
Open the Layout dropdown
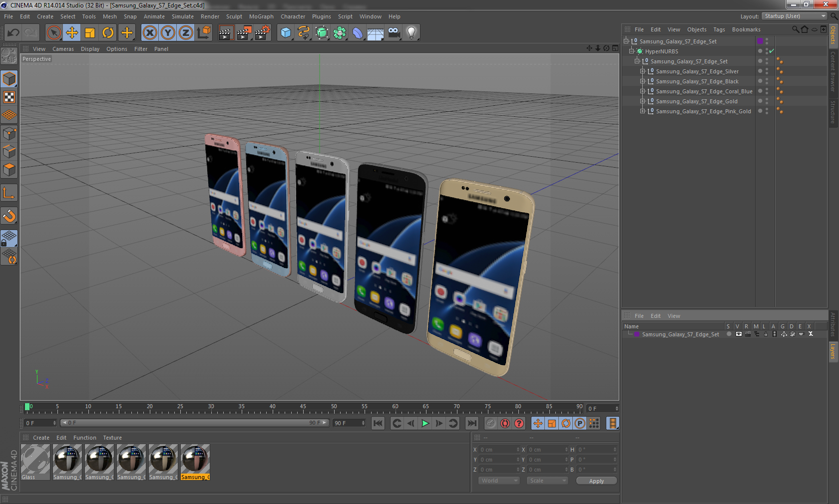[x=794, y=16]
